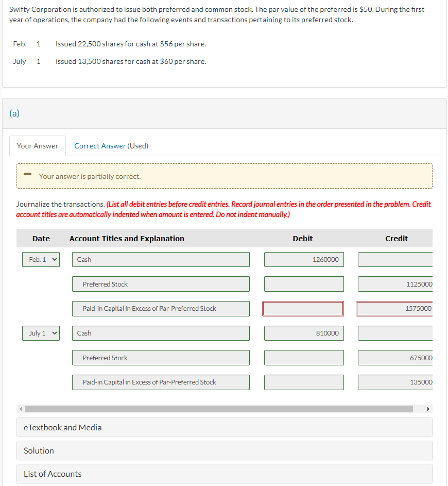This screenshot has width=448, height=486.
Task: Switch to the Your Answer tab
Action: pos(37,146)
